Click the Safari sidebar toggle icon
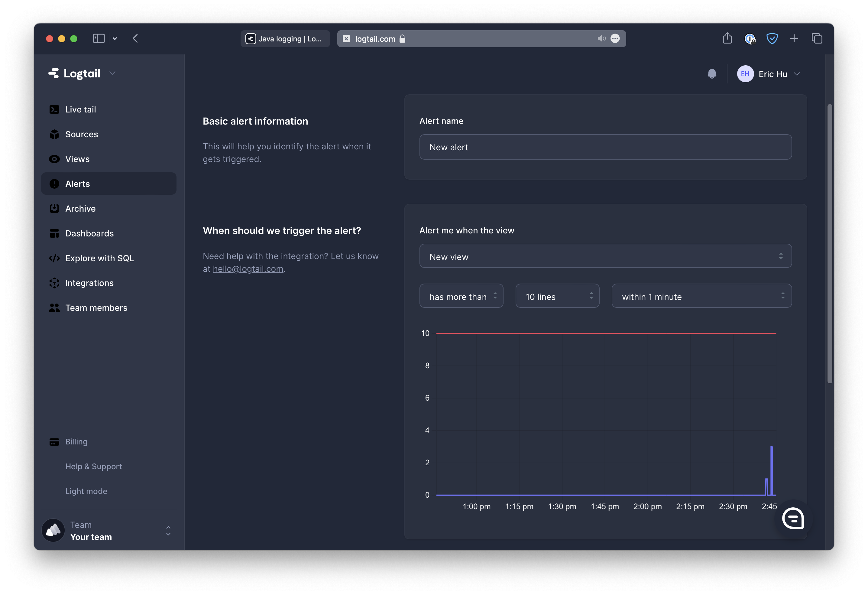The height and width of the screenshot is (595, 868). (99, 38)
